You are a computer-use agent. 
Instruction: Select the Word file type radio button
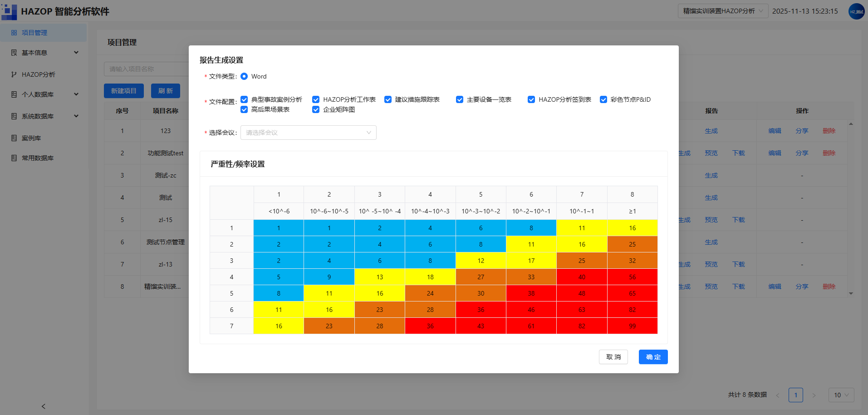coord(244,76)
